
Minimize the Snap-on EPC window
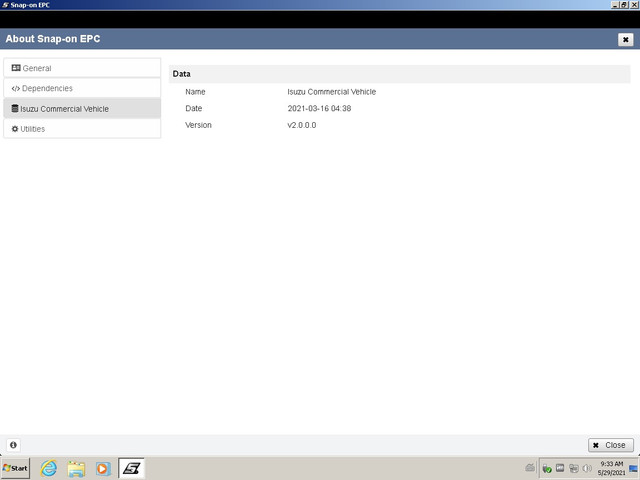[x=615, y=5]
